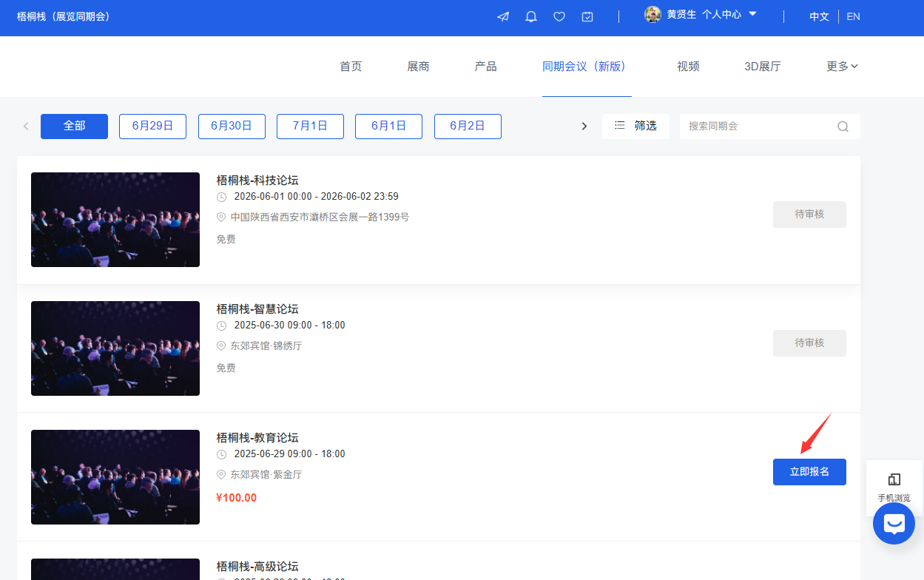Switch language to EN
The height and width of the screenshot is (580, 924).
[x=853, y=16]
